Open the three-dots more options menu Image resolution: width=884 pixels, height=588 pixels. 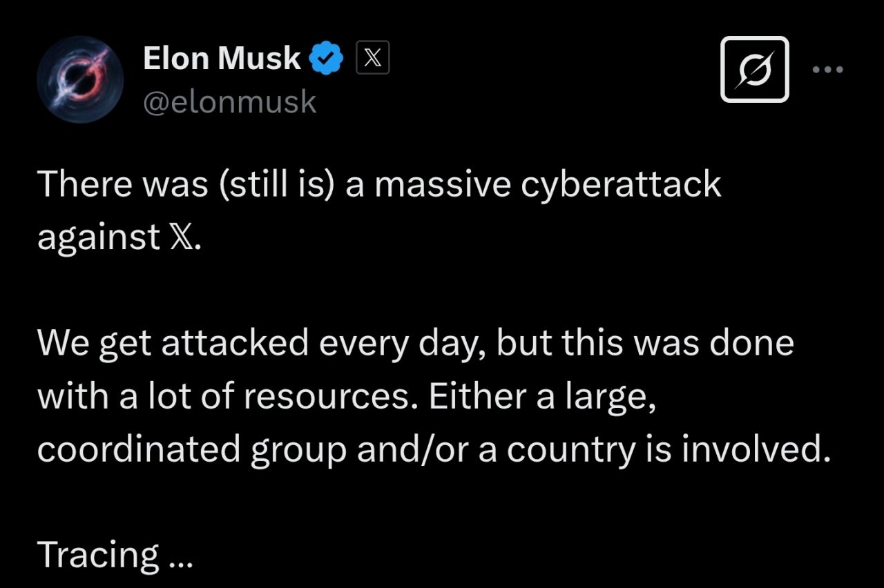[827, 69]
